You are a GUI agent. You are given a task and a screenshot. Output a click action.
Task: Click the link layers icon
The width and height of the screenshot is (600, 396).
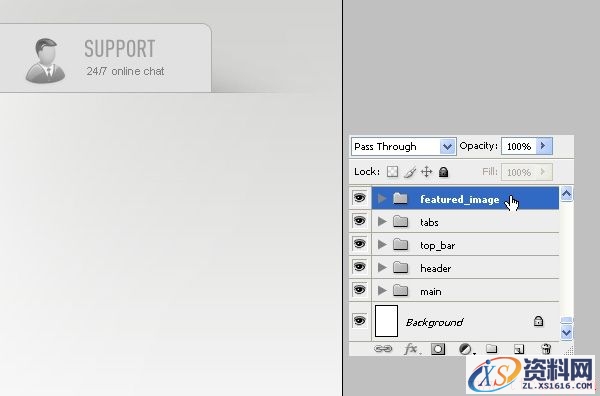coord(383,349)
